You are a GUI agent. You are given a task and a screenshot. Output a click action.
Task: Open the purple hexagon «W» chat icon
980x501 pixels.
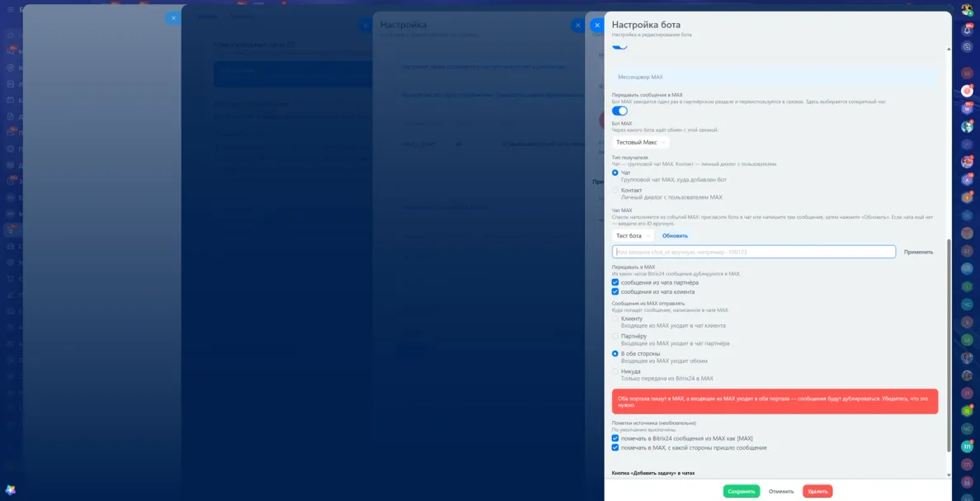pos(967,109)
